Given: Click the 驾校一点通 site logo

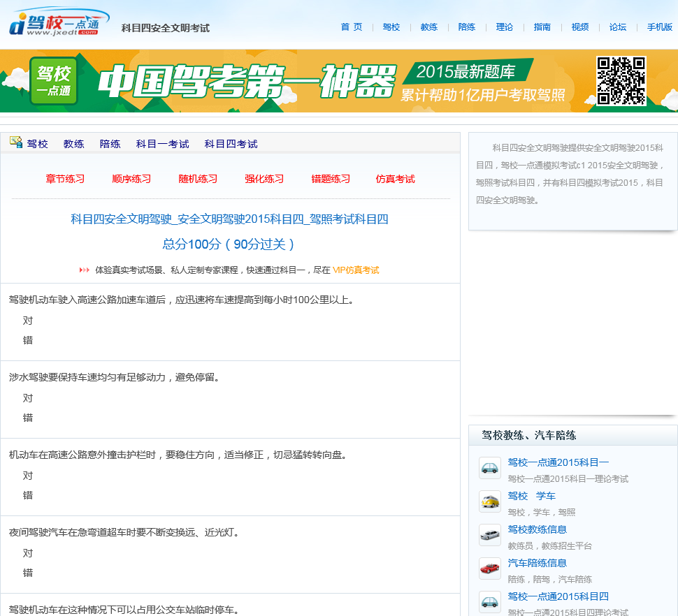Looking at the screenshot, I should coord(59,22).
